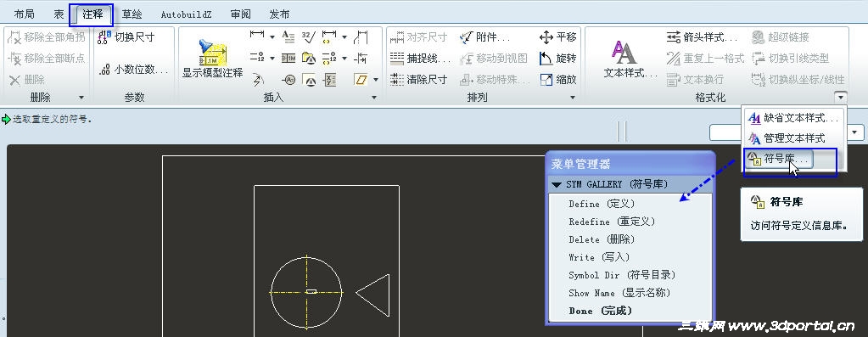The height and width of the screenshot is (337, 868).
Task: Click the 缩放 scale icon
Action: 558,79
